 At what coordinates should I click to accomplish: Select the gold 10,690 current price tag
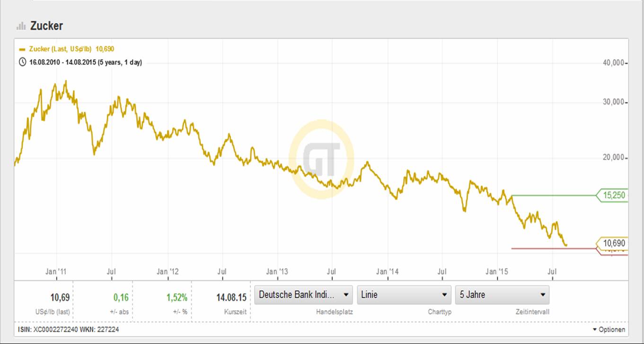[x=614, y=243]
